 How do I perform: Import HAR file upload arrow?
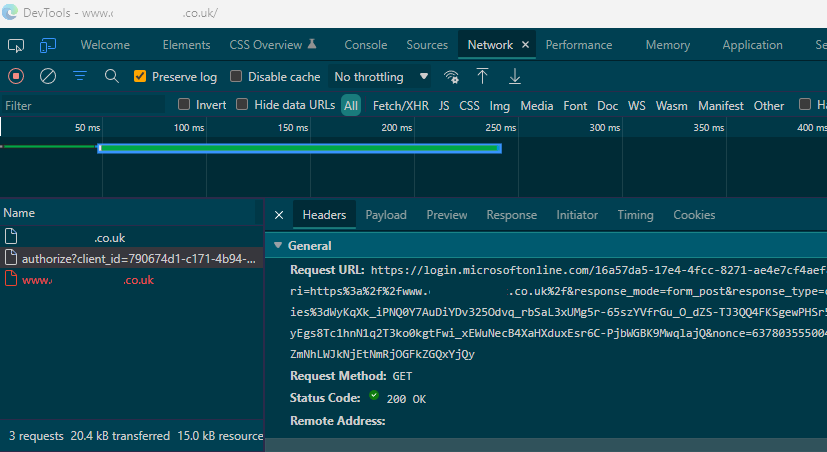482,76
